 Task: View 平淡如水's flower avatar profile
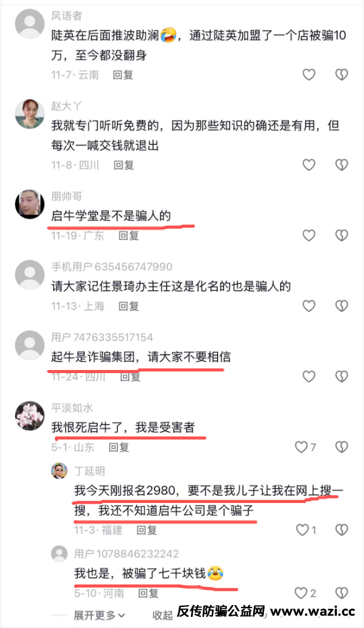(x=30, y=416)
